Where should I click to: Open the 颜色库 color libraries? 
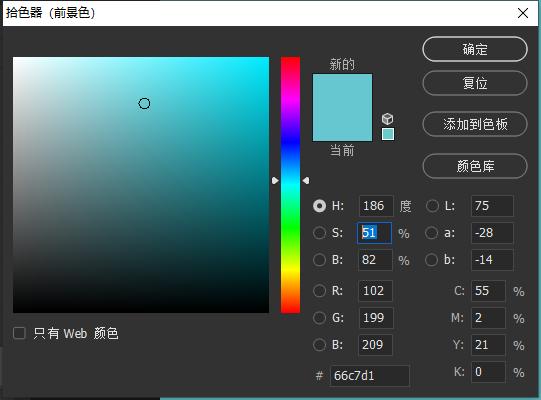coord(475,166)
